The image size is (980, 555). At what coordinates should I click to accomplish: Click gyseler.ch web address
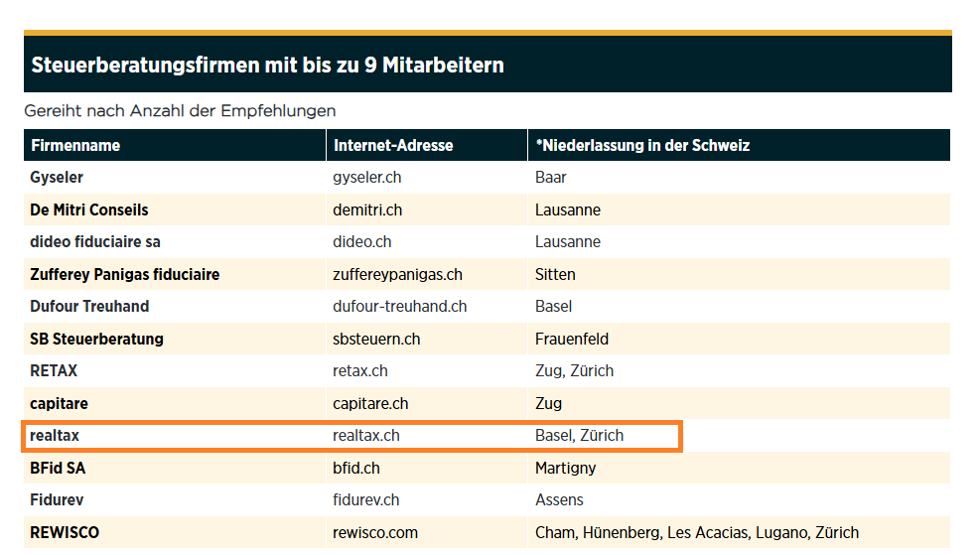(366, 178)
